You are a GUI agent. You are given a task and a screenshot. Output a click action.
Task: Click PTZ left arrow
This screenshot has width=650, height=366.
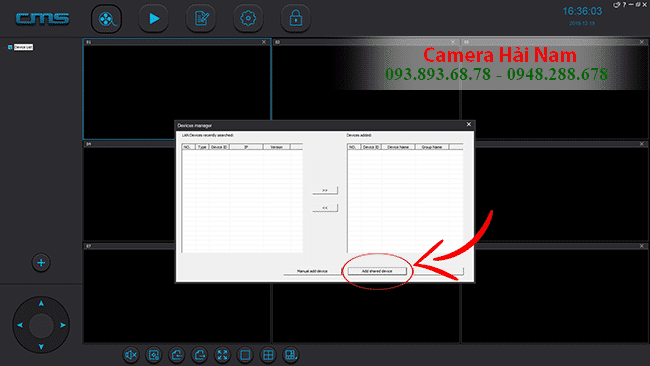20,325
